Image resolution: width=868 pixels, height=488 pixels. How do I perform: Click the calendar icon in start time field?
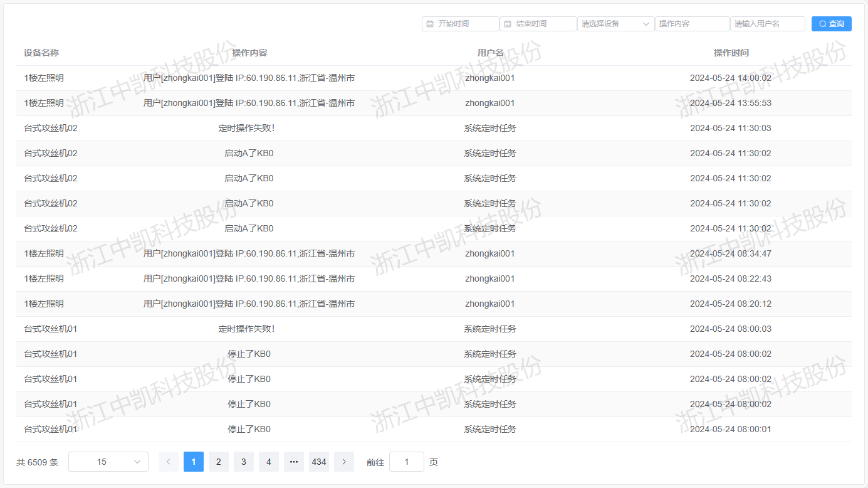[430, 24]
